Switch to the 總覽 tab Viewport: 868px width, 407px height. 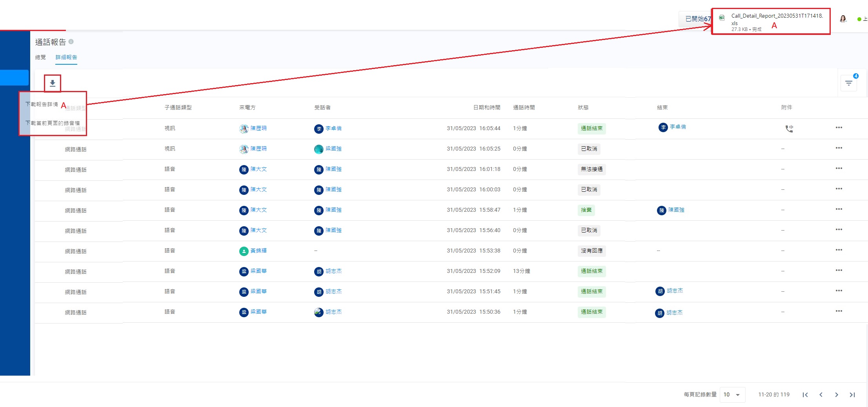point(40,57)
